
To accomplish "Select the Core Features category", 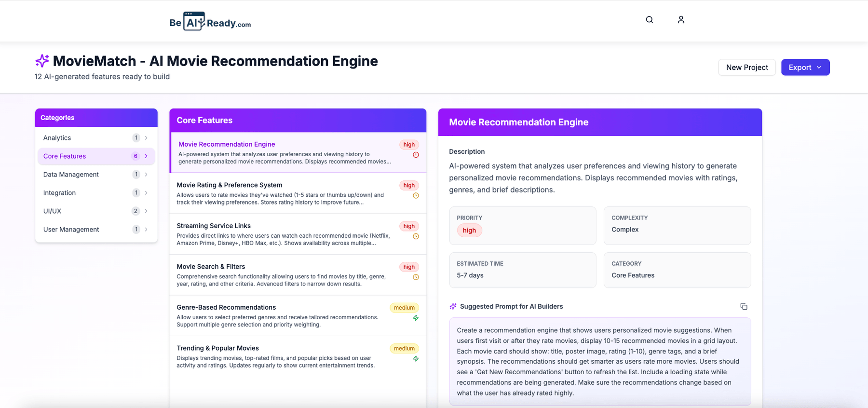I will 96,156.
